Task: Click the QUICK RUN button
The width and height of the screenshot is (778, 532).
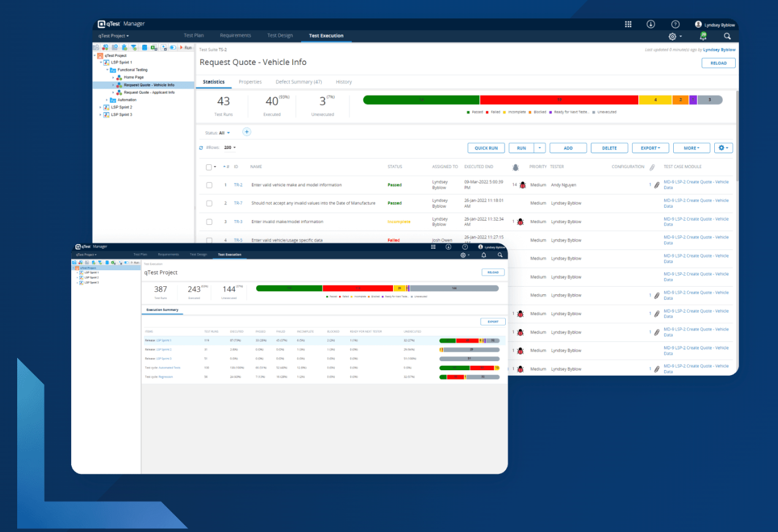Action: pos(486,148)
